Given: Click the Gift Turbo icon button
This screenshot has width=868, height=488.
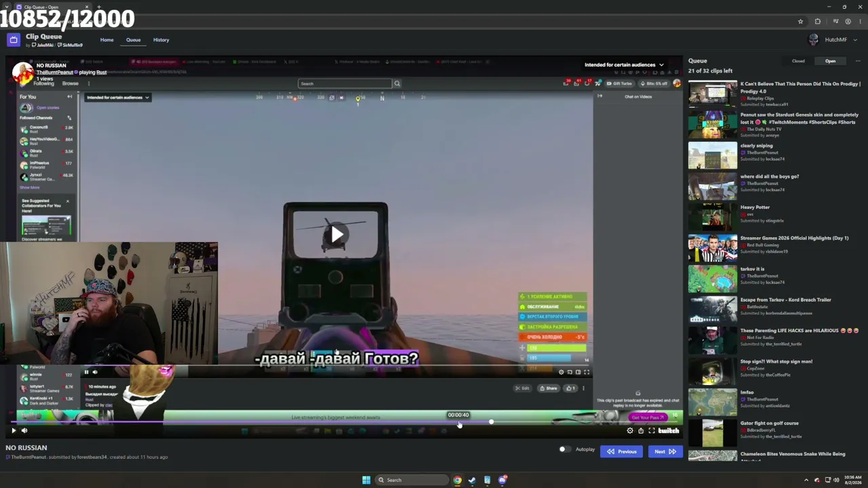Looking at the screenshot, I should (x=618, y=83).
